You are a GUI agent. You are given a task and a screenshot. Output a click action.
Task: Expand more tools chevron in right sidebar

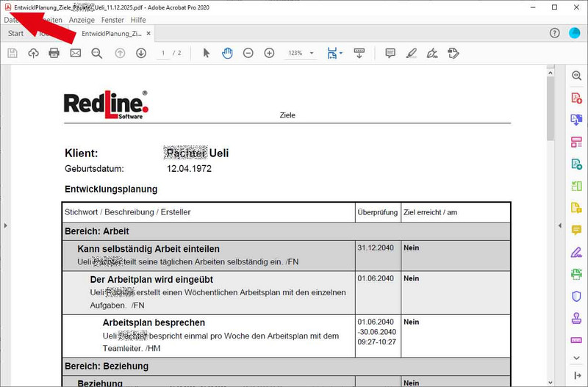click(x=576, y=358)
